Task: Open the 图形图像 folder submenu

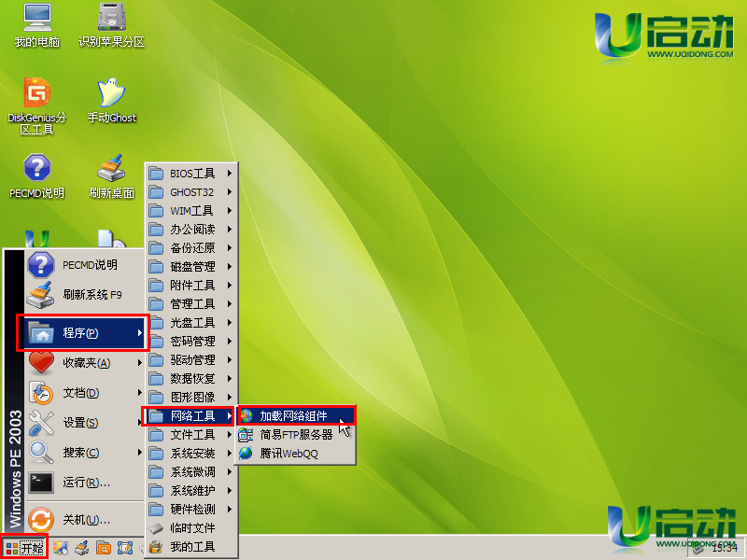Action: click(191, 398)
